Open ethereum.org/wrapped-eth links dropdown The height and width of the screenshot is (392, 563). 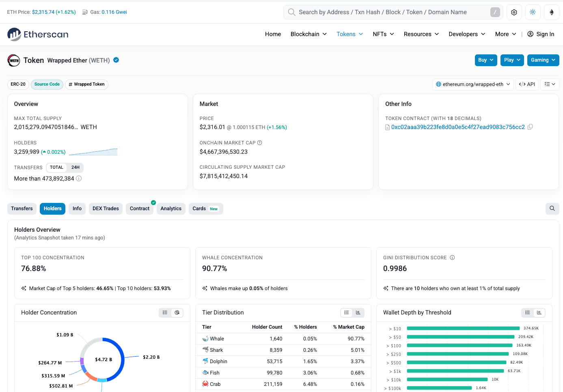[x=473, y=84]
